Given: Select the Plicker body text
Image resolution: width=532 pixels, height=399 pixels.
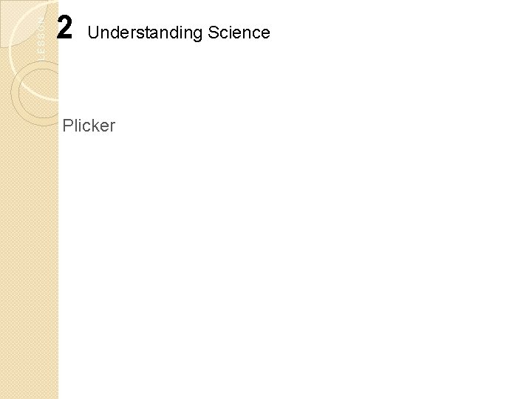Looking at the screenshot, I should 89,126.
